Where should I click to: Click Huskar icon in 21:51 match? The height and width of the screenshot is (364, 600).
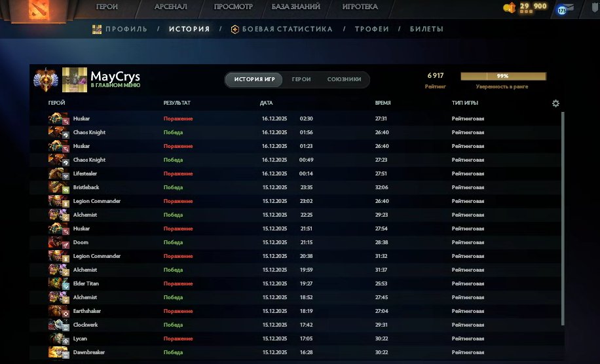pos(58,228)
